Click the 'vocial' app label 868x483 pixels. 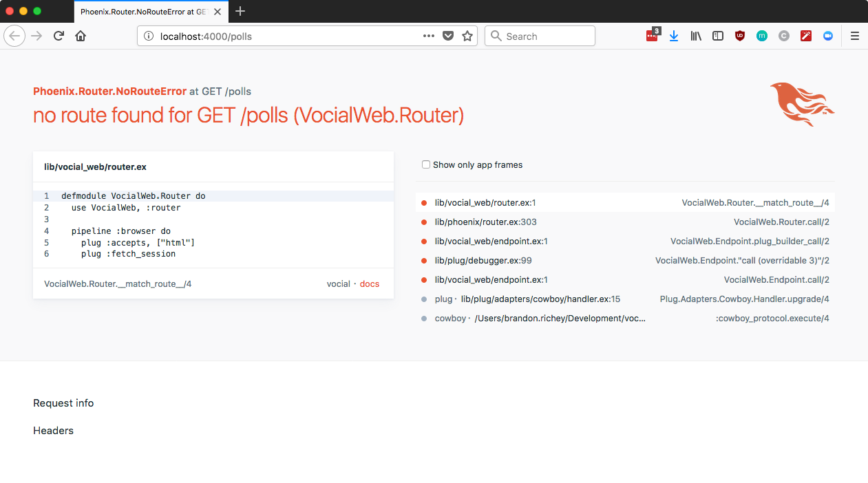tap(339, 283)
